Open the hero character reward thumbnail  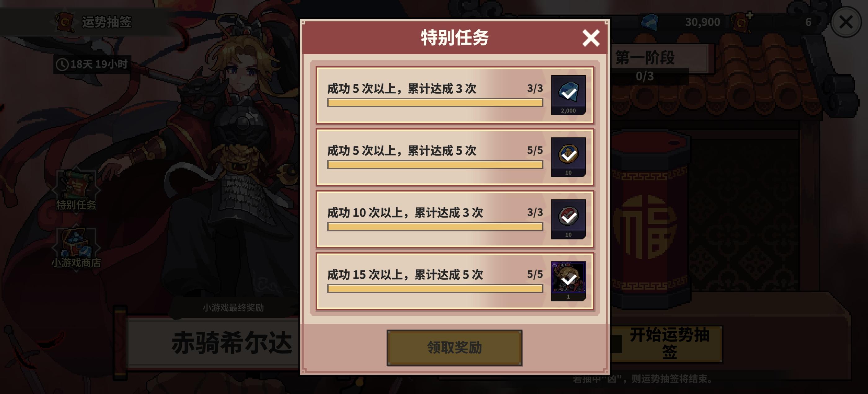tap(568, 281)
